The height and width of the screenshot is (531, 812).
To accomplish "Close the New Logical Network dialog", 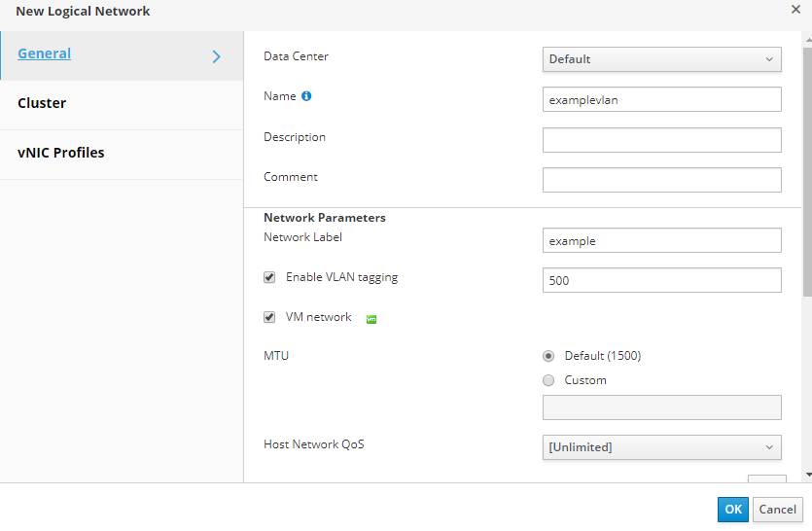I will 796,9.
